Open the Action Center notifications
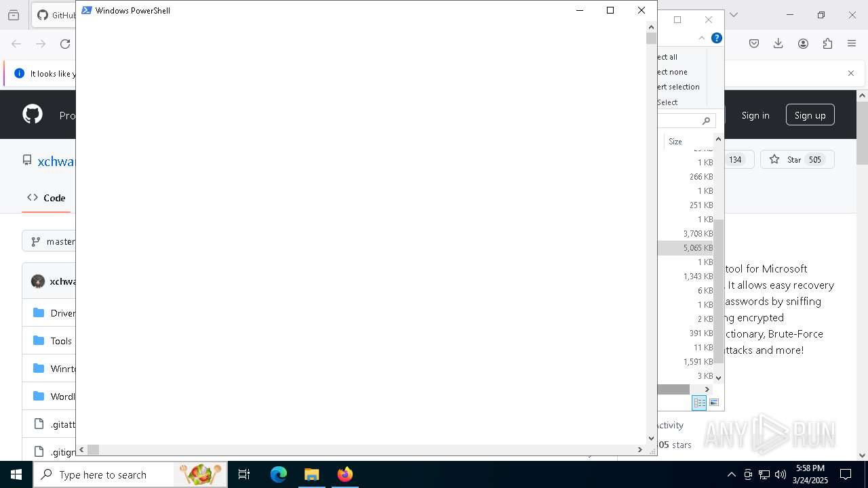868x488 pixels. coord(846,474)
